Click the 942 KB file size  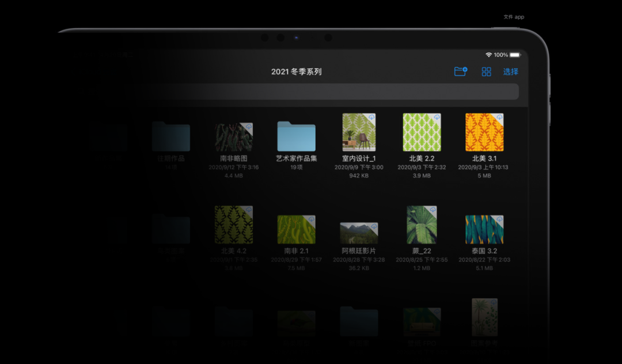359,176
